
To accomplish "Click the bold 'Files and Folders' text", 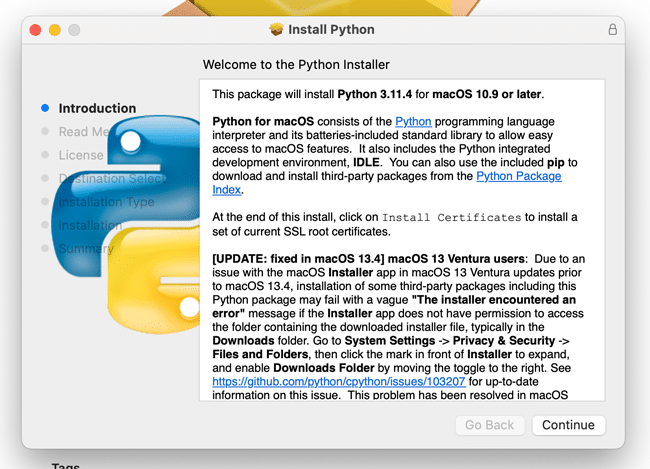I will pyautogui.click(x=260, y=354).
